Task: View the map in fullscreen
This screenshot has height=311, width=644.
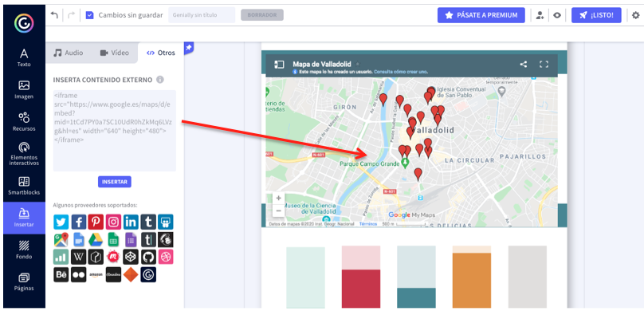Action: pyautogui.click(x=544, y=64)
